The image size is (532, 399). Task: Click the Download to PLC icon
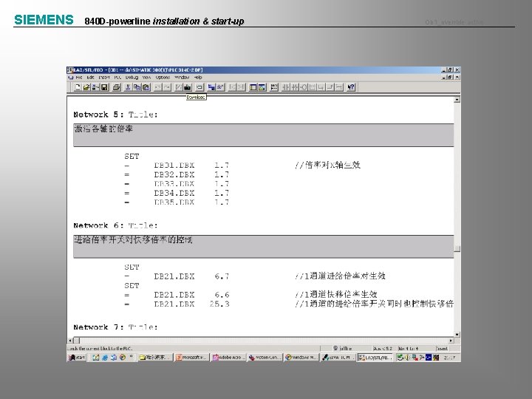pos(188,87)
